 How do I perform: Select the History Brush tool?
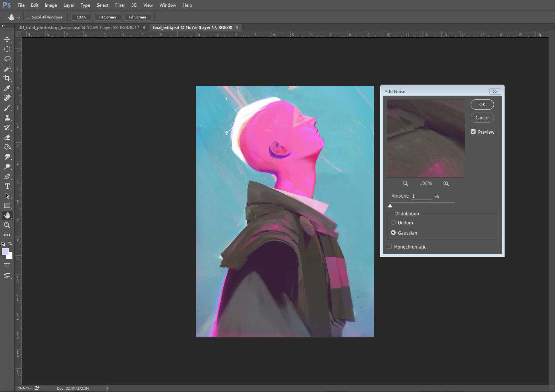coord(7,127)
